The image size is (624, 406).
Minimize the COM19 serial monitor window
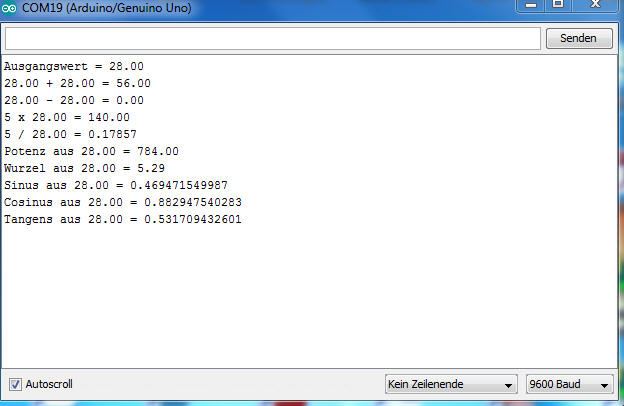click(x=530, y=5)
